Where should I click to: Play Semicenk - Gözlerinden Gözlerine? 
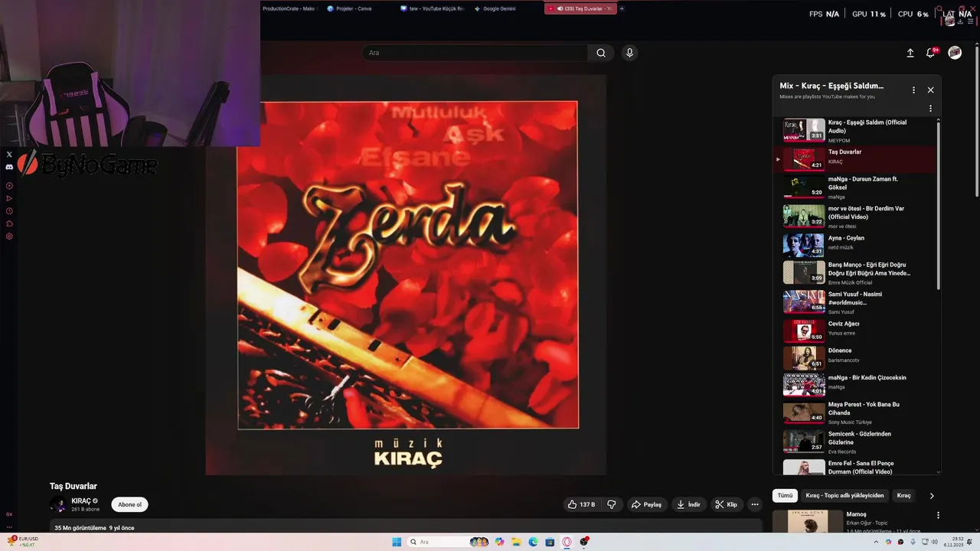click(853, 442)
